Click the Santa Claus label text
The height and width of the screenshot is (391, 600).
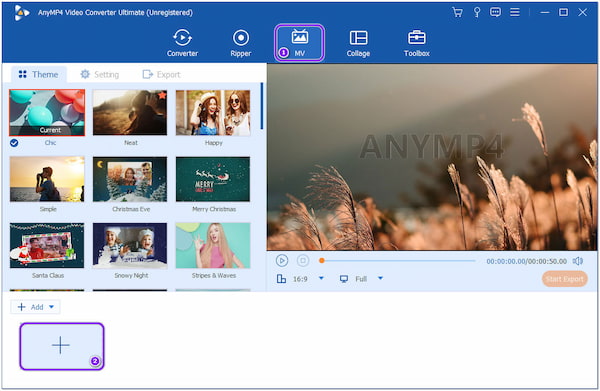[x=48, y=275]
